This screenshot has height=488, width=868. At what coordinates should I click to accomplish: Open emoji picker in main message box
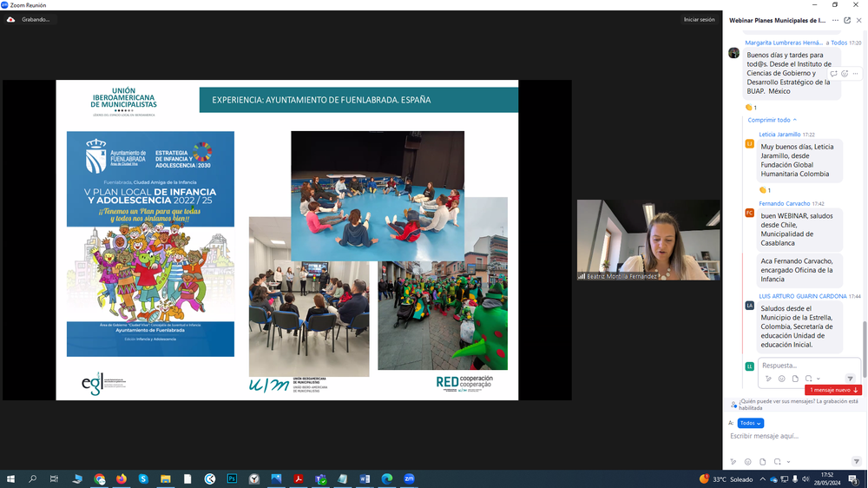pyautogui.click(x=748, y=462)
